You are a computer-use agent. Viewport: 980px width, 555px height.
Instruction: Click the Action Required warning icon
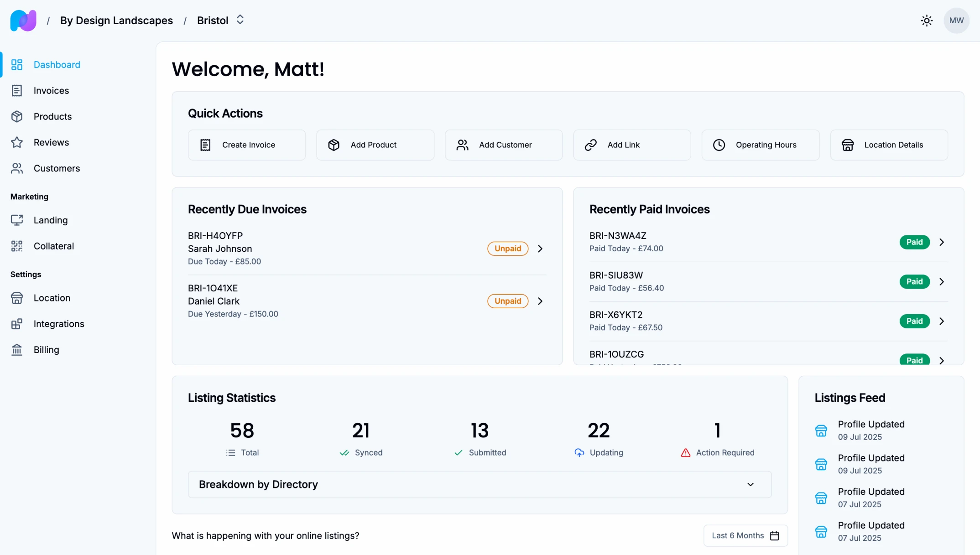tap(686, 453)
